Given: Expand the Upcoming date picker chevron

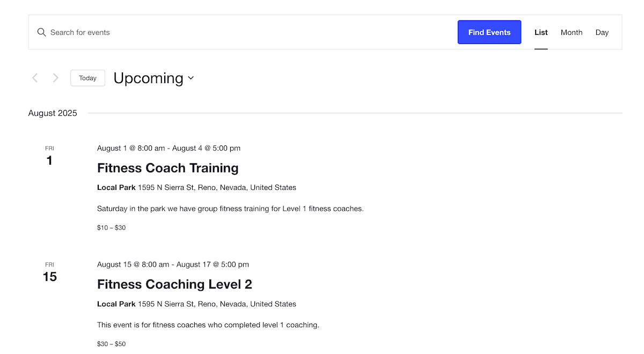Looking at the screenshot, I should (191, 78).
